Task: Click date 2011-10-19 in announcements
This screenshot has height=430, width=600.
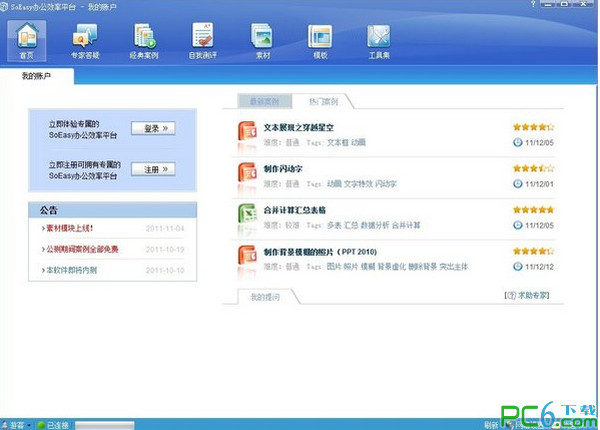Action: [x=165, y=249]
